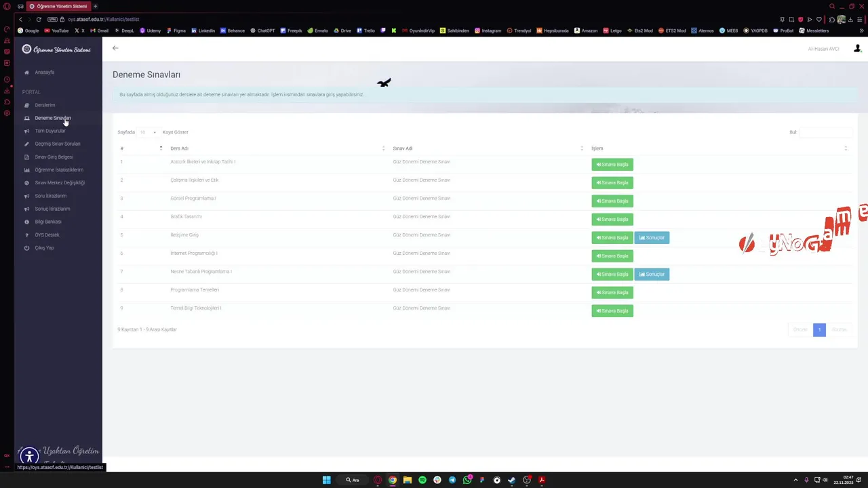Viewport: 868px width, 488px height.
Task: Click the Öğrenme Yönetim Sistemi sidebar logo
Action: 56,49
